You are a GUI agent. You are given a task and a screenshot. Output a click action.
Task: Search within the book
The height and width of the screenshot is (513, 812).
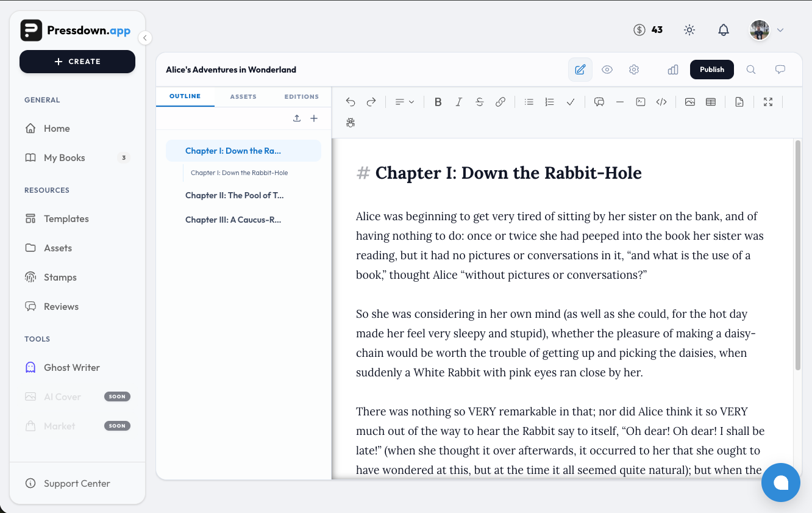(751, 70)
